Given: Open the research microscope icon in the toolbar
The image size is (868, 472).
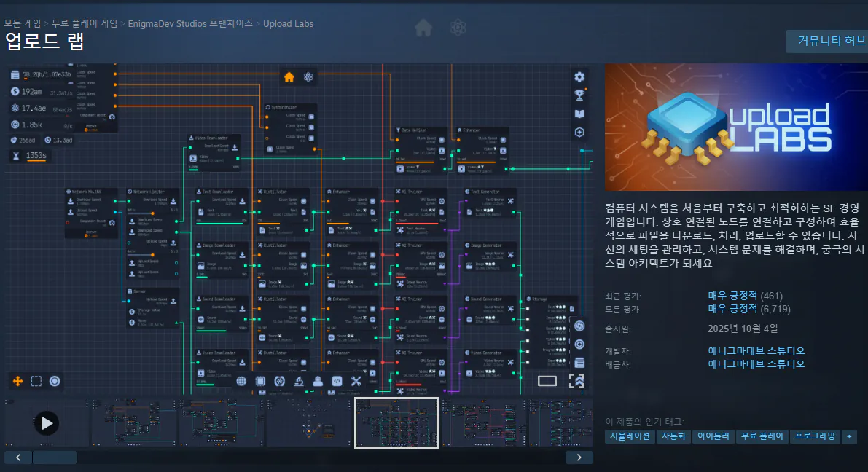Looking at the screenshot, I should point(298,380).
